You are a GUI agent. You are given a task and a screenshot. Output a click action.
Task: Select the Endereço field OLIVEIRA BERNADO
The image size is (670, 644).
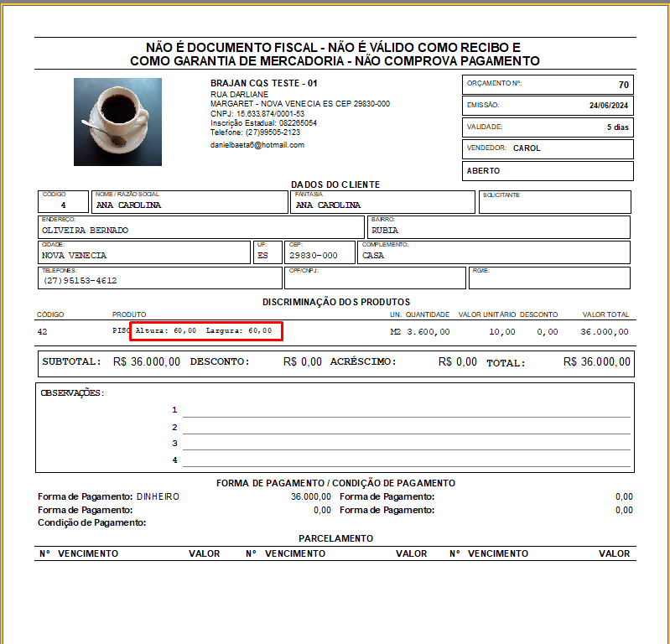[x=200, y=227]
